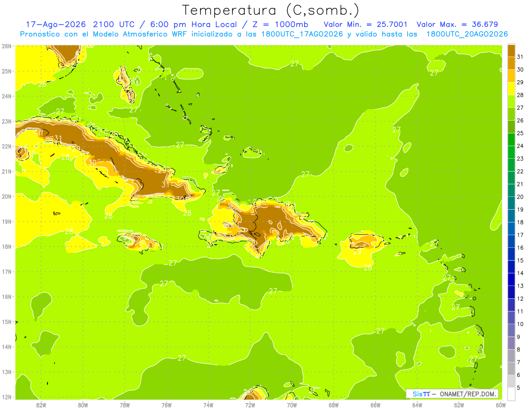Click the blue color bar segment between 15 and 16
Viewport: 532px width, 411px height.
point(511,254)
